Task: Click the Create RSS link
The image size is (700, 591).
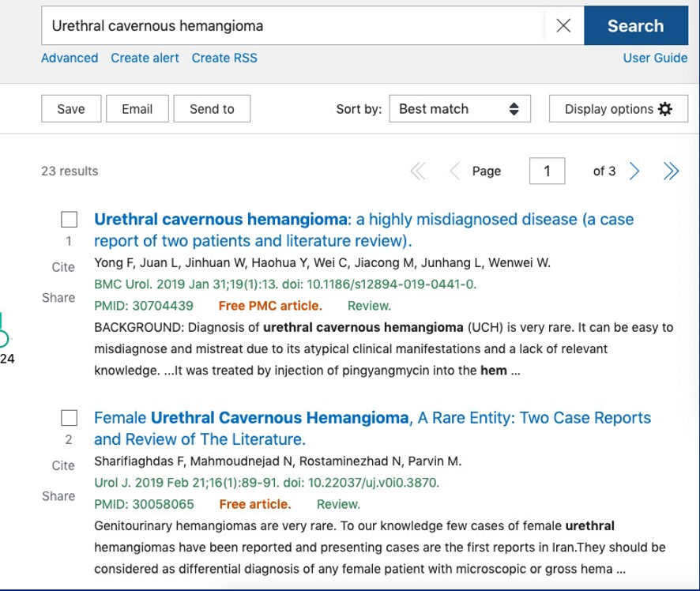Action: [x=224, y=58]
